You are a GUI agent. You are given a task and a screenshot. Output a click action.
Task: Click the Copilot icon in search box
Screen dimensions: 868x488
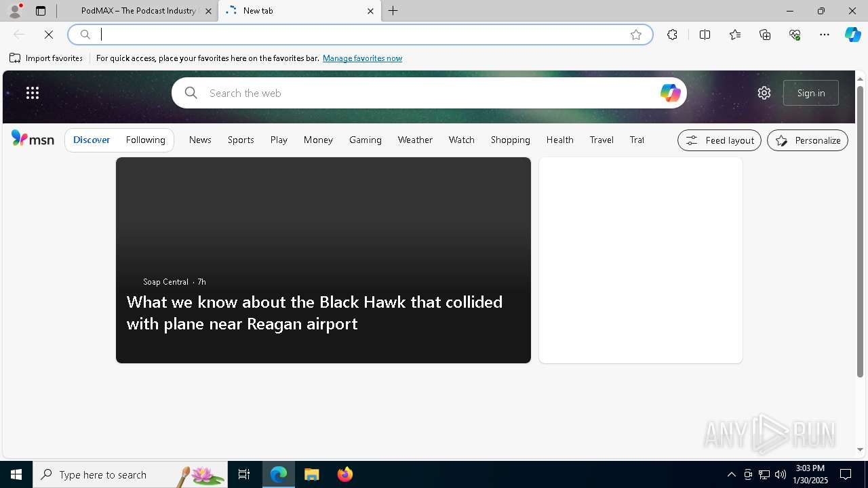pyautogui.click(x=670, y=93)
